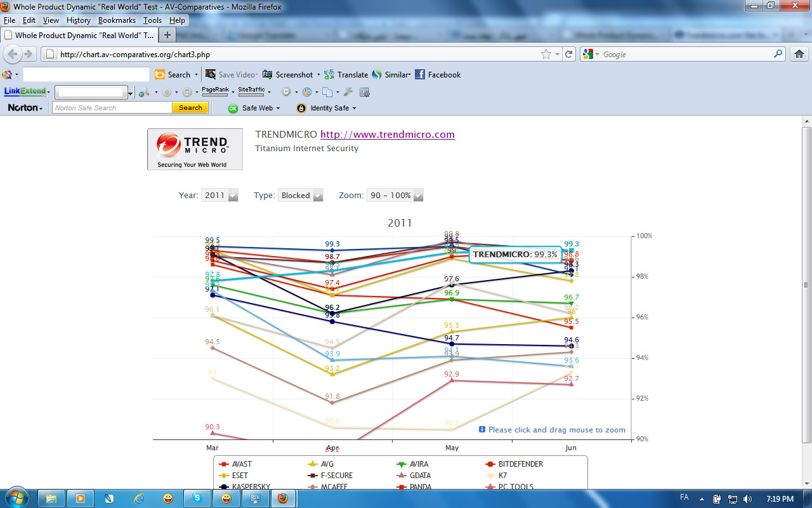This screenshot has height=508, width=812.
Task: Click the LinkExtend wrench tools icon
Action: (x=348, y=92)
